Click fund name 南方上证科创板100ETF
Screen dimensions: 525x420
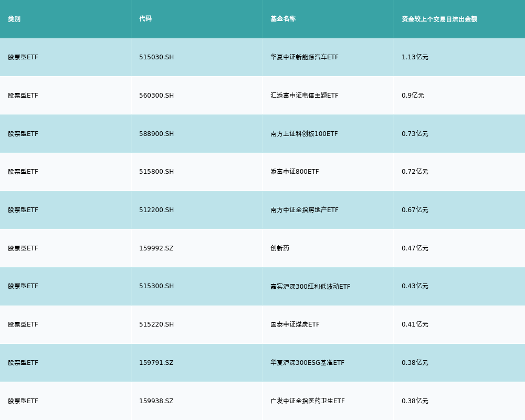pyautogui.click(x=304, y=134)
